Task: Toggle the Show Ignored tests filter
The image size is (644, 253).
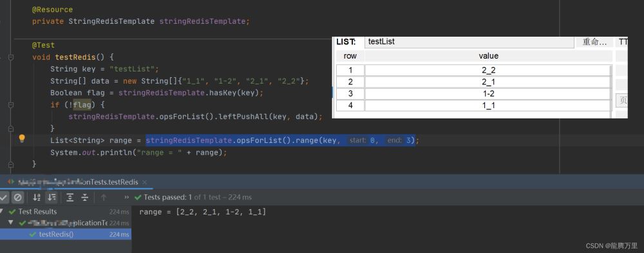Action: pyautogui.click(x=17, y=198)
